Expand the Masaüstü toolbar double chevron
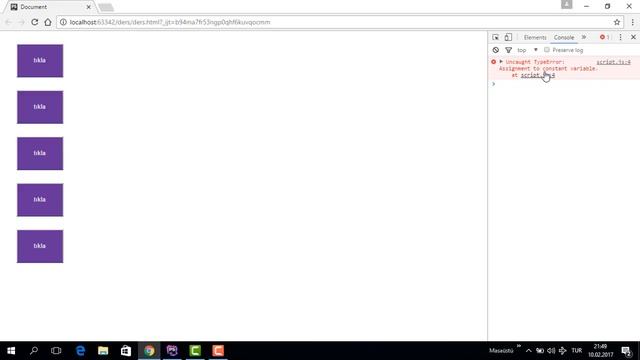 518,346
